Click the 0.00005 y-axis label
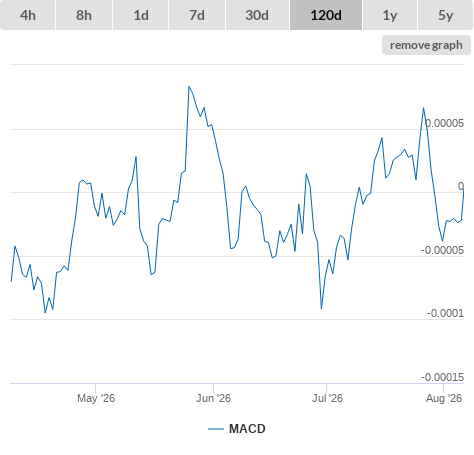 pos(445,123)
